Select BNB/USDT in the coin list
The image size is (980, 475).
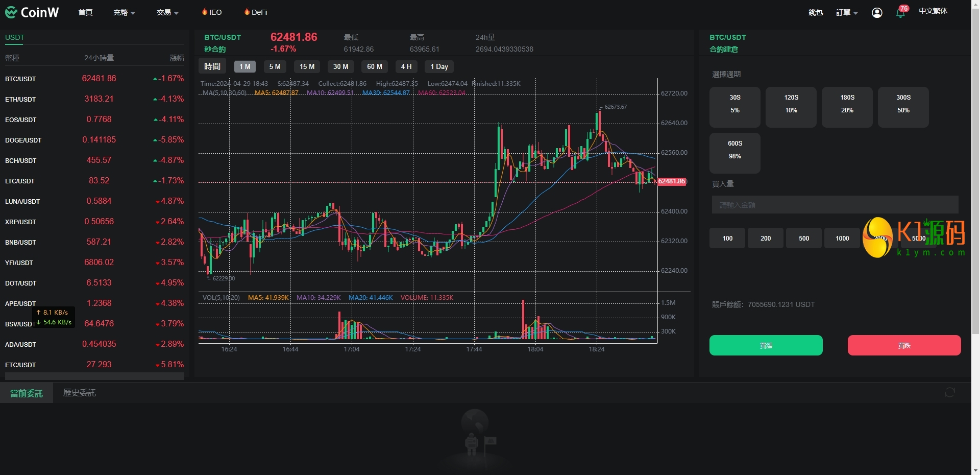click(94, 242)
